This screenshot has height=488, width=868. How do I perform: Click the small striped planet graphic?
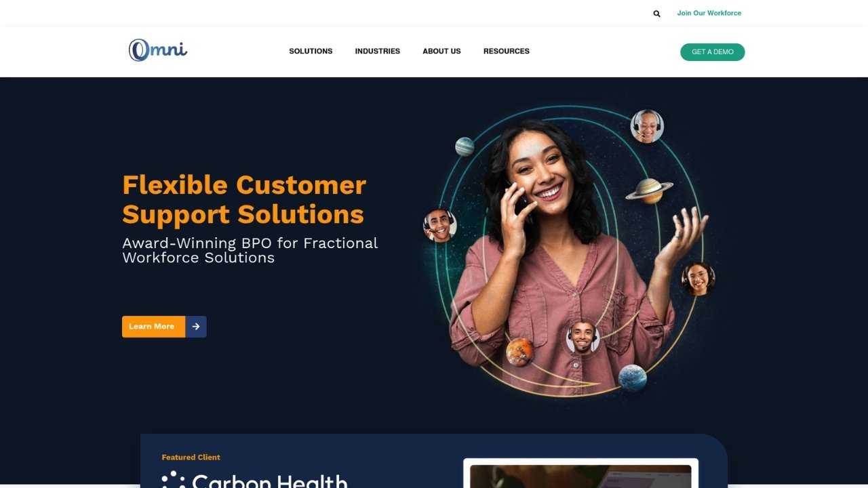[465, 147]
